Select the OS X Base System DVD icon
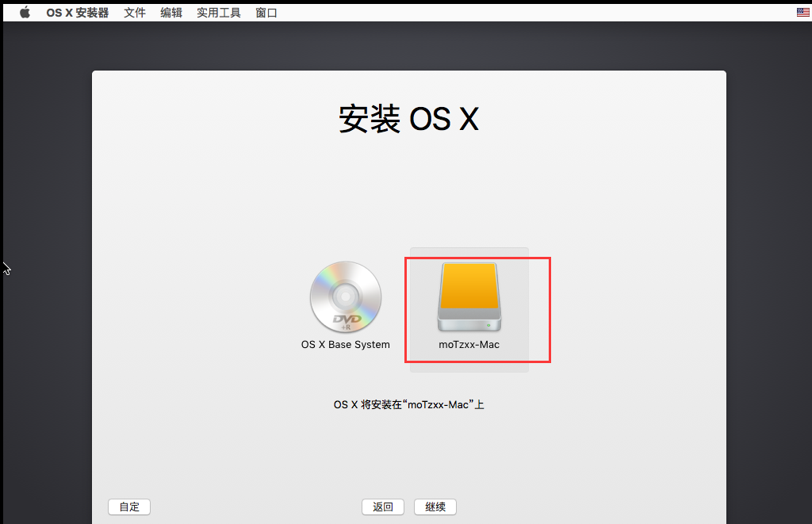This screenshot has height=524, width=812. click(346, 296)
